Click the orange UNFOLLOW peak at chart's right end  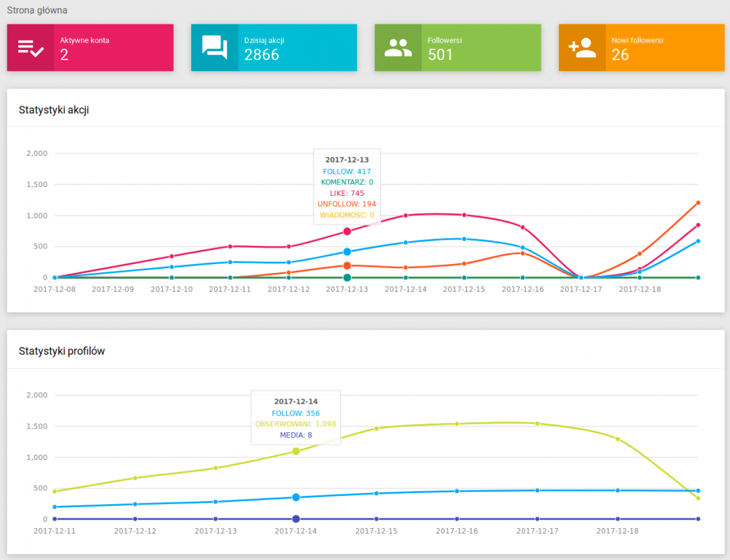pyautogui.click(x=698, y=203)
